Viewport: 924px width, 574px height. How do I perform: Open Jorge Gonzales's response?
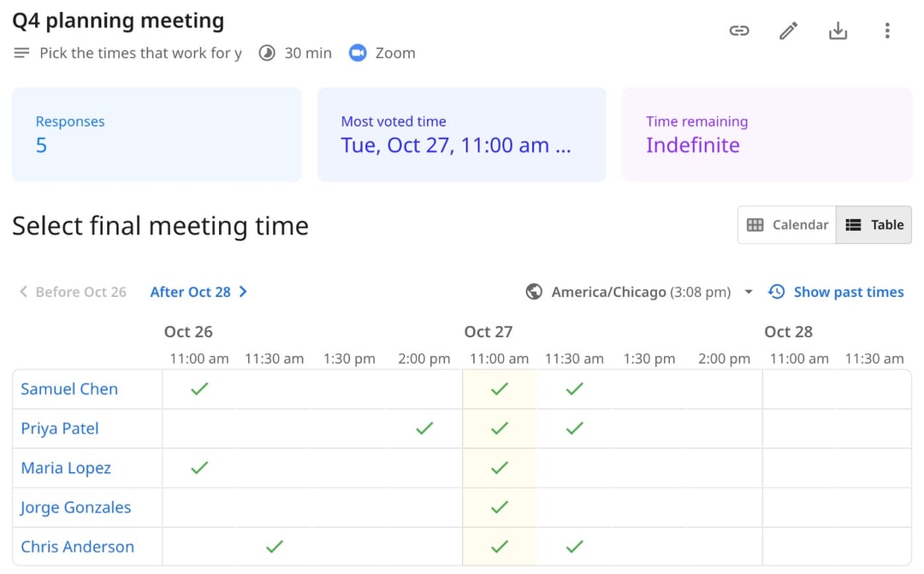[75, 507]
